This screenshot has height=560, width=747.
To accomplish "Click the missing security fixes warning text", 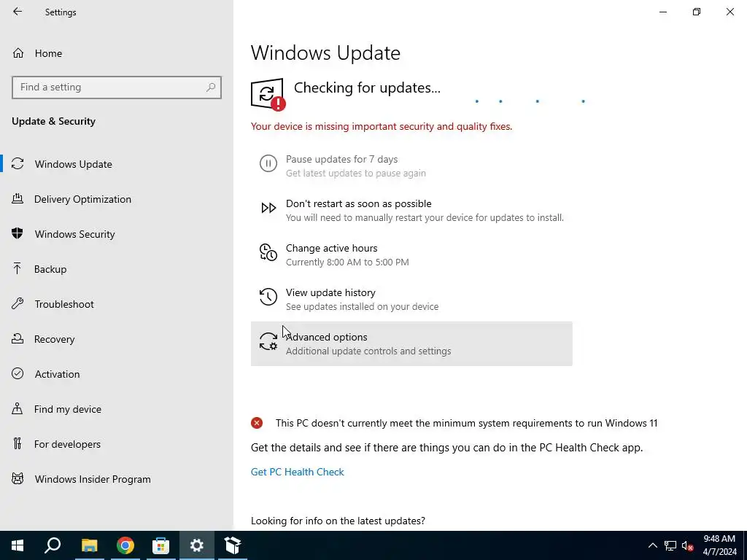I will 382,127.
